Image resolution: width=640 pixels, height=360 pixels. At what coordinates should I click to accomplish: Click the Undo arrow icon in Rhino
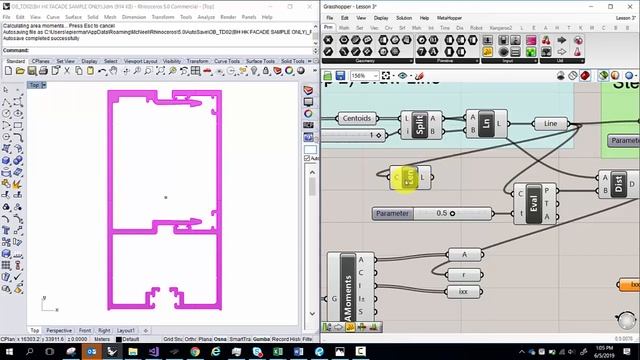tap(102, 71)
